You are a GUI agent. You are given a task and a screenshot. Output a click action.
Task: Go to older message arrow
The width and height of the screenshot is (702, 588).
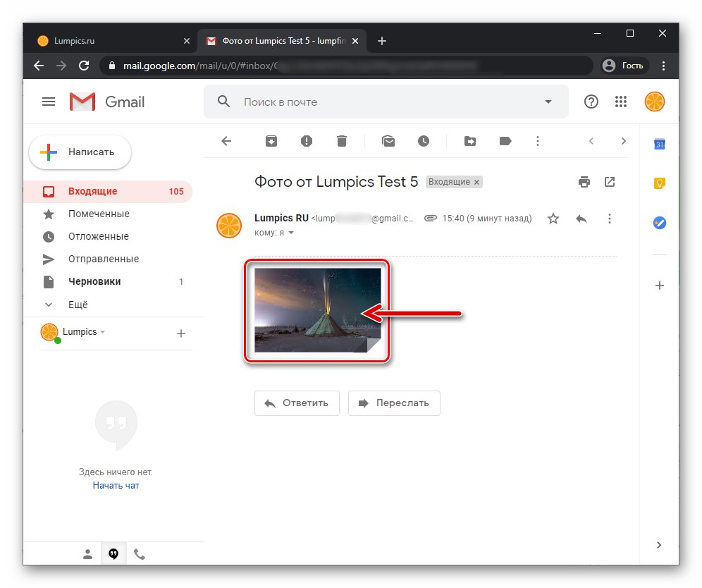point(624,141)
